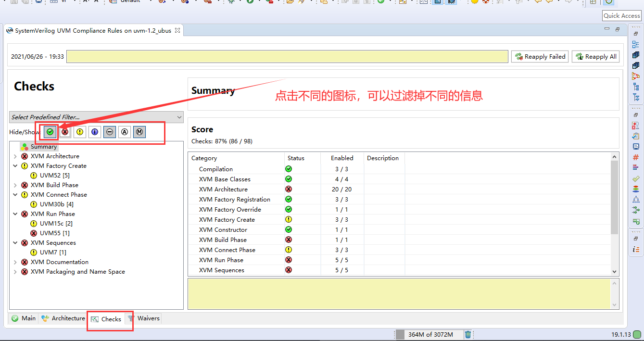Switch to the Waivers tab
644x341 pixels.
[147, 318]
